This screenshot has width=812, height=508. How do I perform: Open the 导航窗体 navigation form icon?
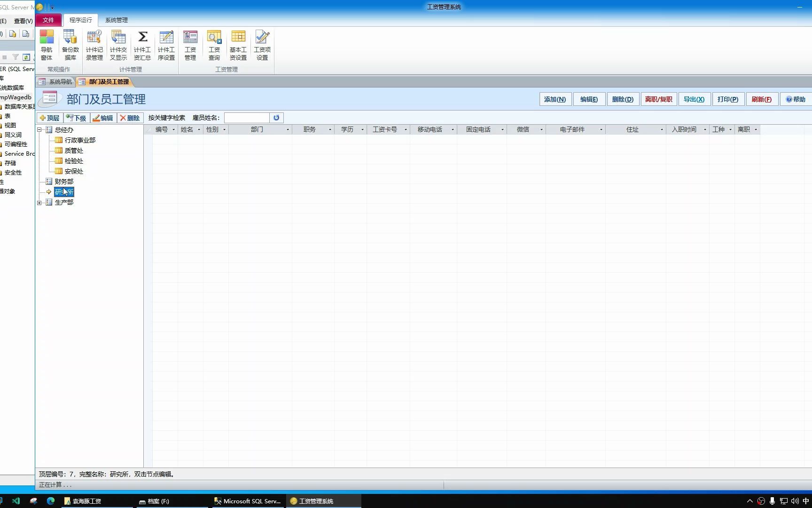click(x=47, y=44)
